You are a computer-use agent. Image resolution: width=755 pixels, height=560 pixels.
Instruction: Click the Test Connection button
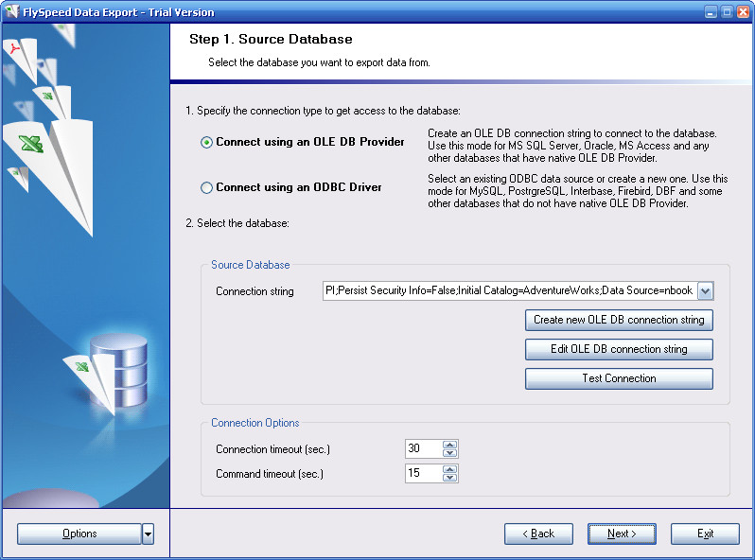[619, 379]
